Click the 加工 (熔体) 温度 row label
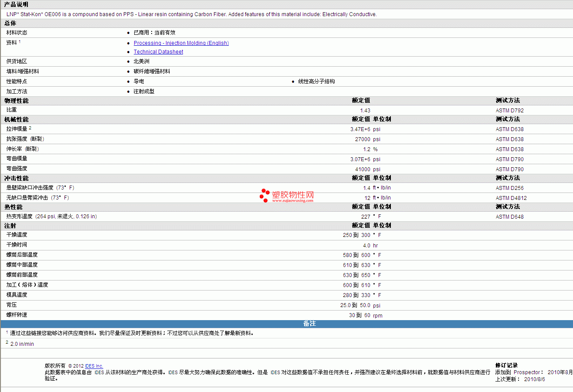Screen dimensions: 573x392 click(x=27, y=285)
